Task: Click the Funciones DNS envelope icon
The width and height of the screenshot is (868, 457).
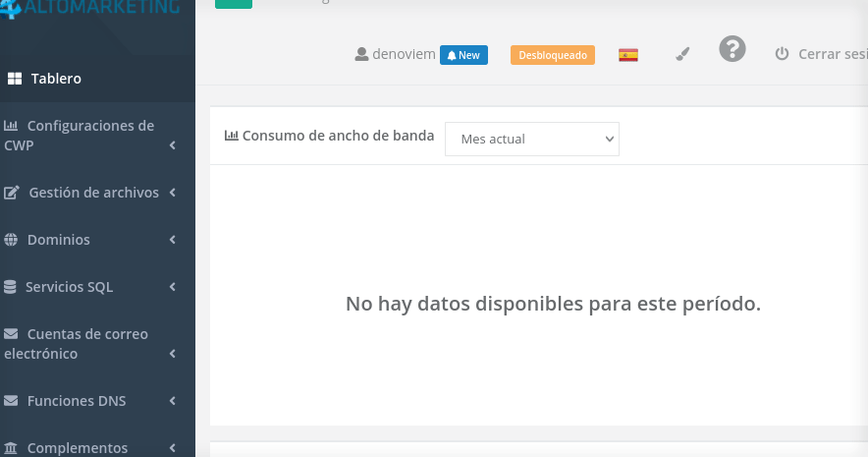Action: point(11,401)
